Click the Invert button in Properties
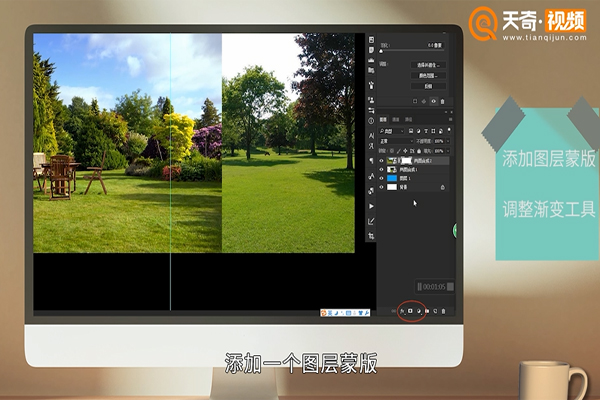 432,85
